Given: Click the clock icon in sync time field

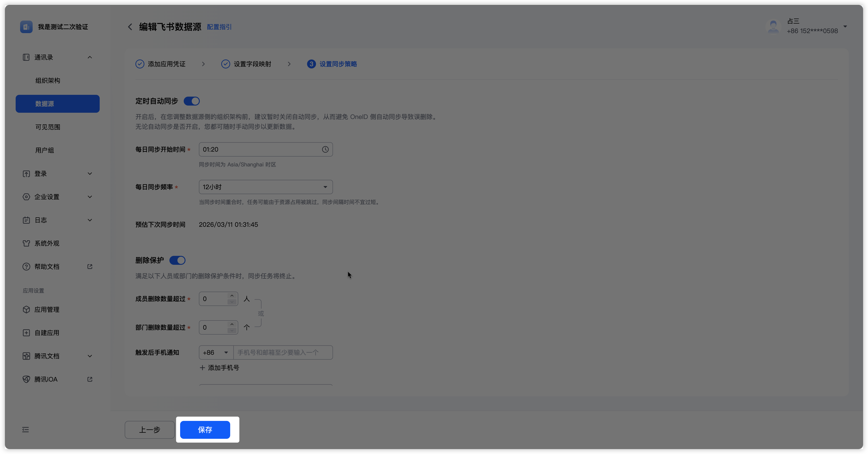Looking at the screenshot, I should click(x=325, y=149).
